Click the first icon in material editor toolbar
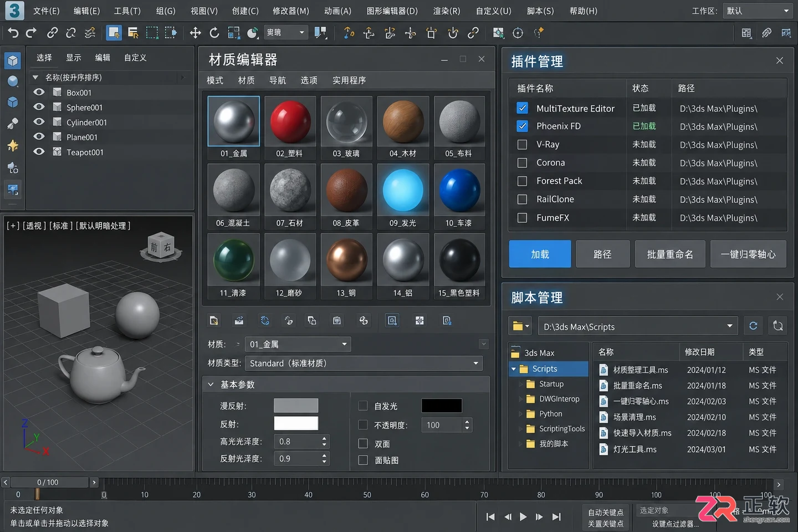798x532 pixels. 214,321
